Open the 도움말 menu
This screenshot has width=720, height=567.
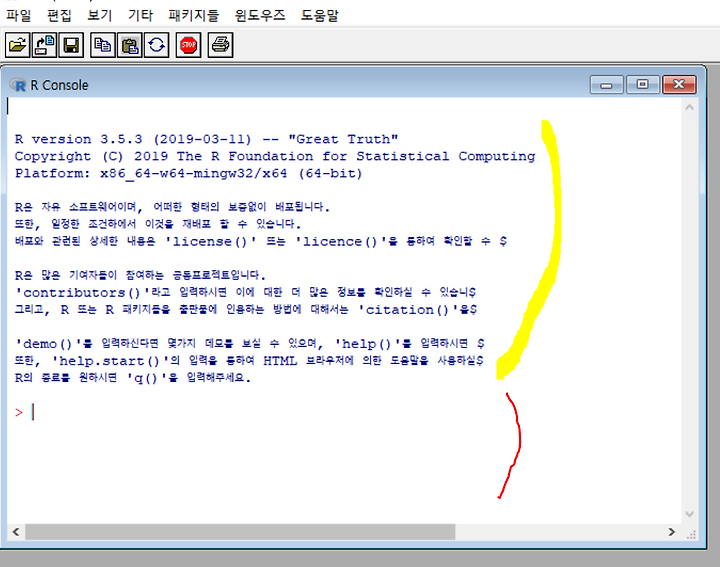[x=320, y=16]
